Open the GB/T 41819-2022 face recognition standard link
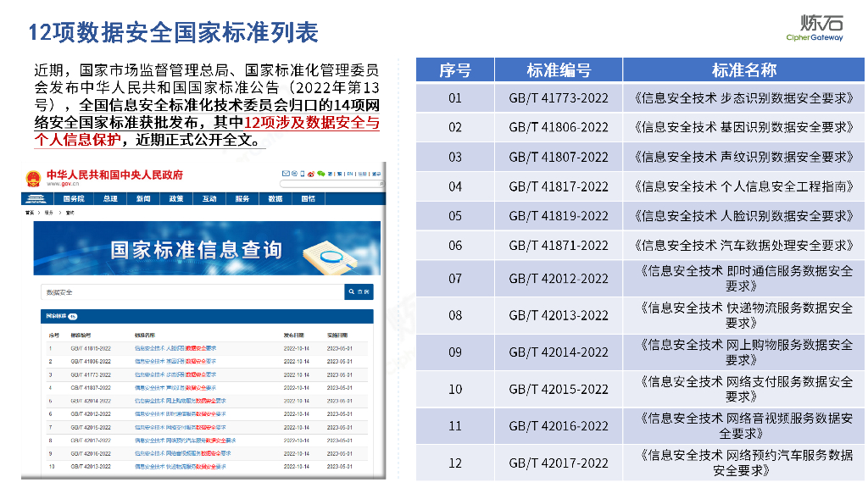This screenshot has width=868, height=488. tap(176, 348)
